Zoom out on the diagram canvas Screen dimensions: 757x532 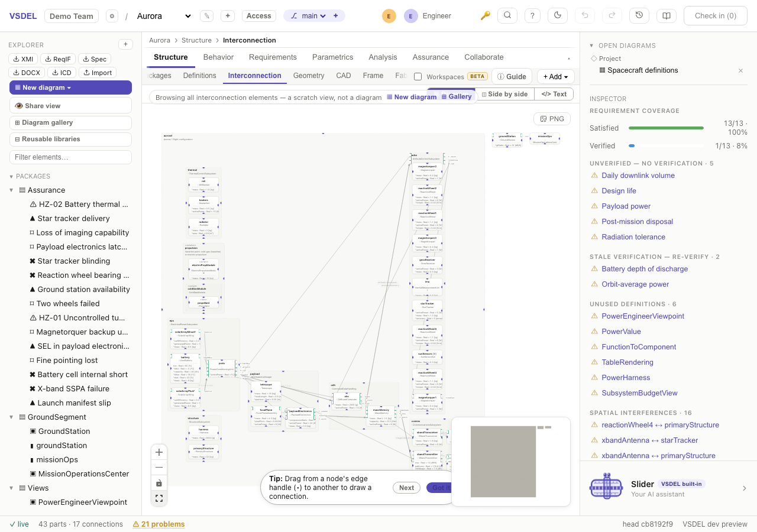tap(159, 468)
